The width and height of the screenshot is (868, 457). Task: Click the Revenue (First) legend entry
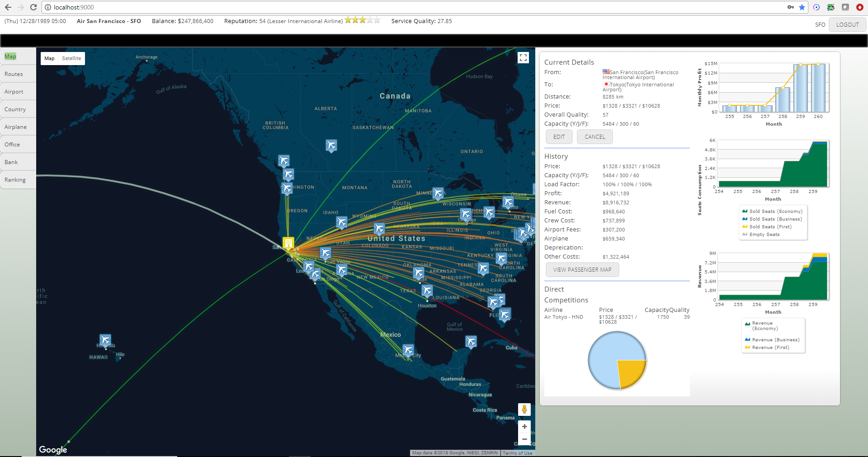coord(767,347)
